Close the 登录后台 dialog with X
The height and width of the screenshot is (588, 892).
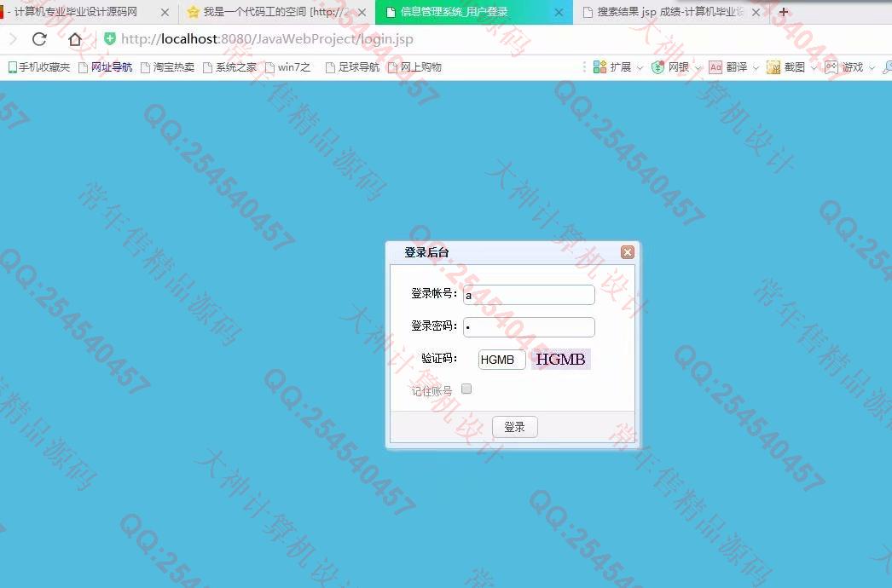click(x=627, y=252)
